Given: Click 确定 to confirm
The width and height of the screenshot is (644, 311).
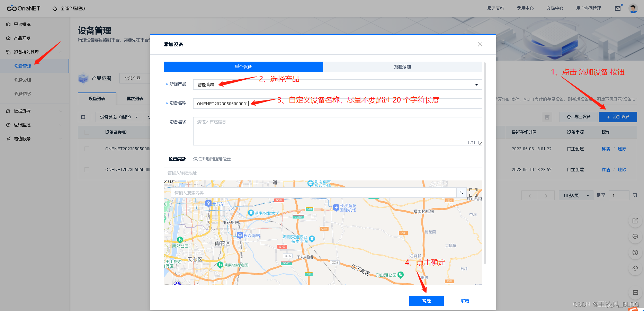Looking at the screenshot, I should pos(427,301).
